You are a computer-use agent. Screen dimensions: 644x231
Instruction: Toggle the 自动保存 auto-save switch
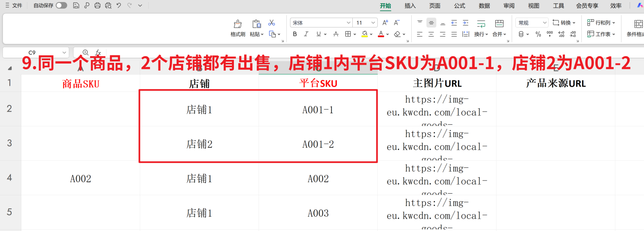(61, 6)
